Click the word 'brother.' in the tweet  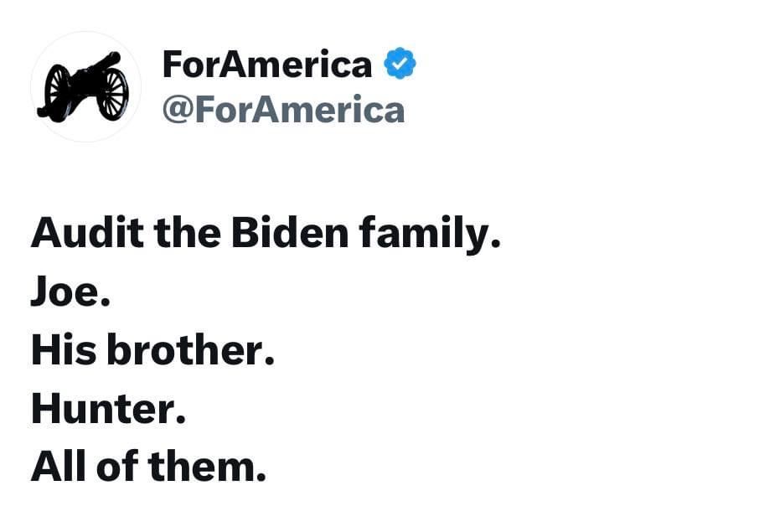pyautogui.click(x=190, y=349)
